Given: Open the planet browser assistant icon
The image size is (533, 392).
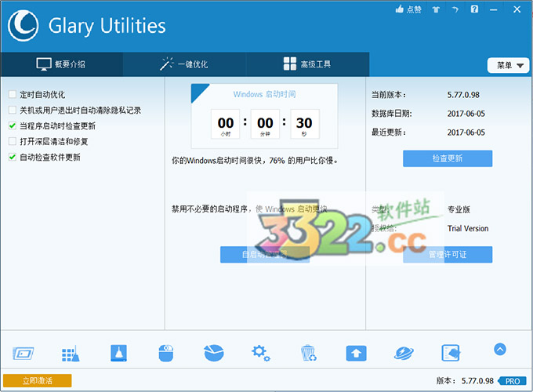Looking at the screenshot, I should [404, 354].
